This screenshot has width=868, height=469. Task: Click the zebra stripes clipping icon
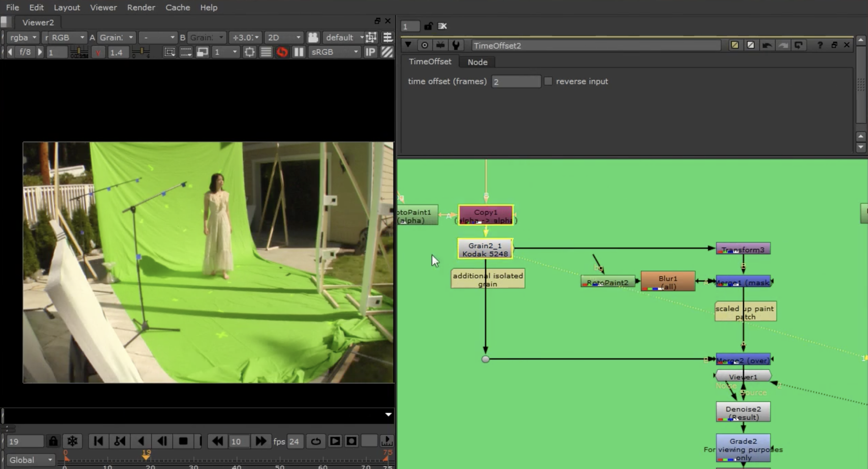[x=387, y=52]
